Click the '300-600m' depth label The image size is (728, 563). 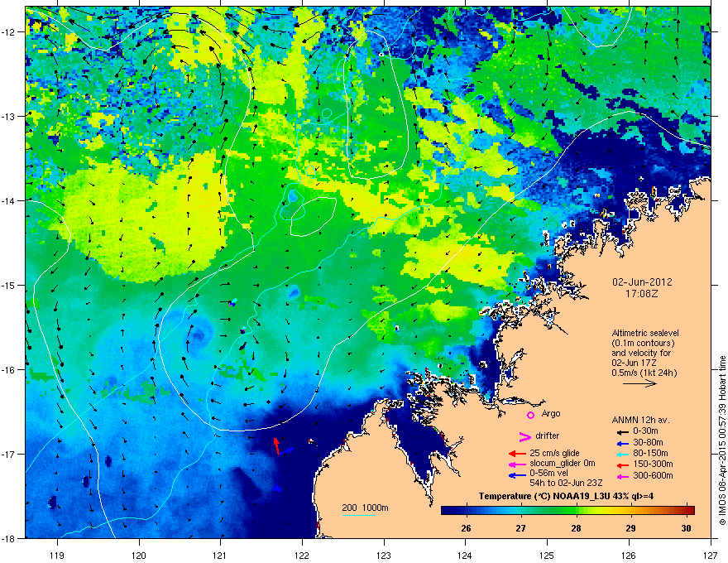[653, 476]
